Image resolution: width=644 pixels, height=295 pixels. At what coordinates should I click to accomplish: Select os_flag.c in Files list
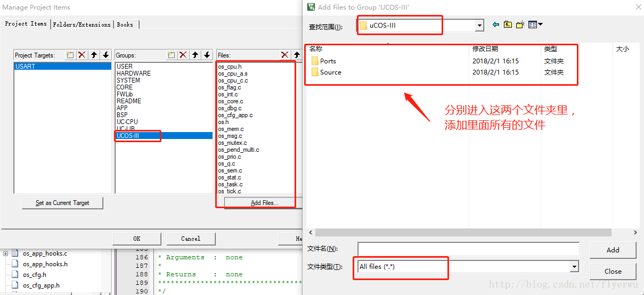coord(230,87)
